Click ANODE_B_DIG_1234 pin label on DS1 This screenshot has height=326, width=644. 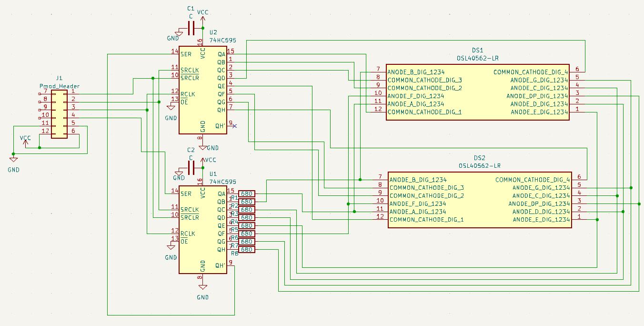(x=416, y=72)
